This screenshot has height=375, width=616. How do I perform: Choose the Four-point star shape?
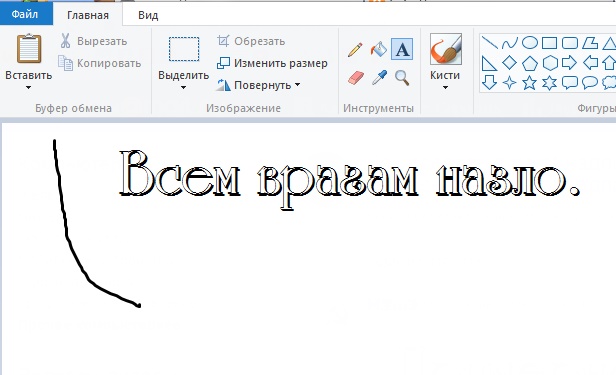pyautogui.click(x=510, y=82)
